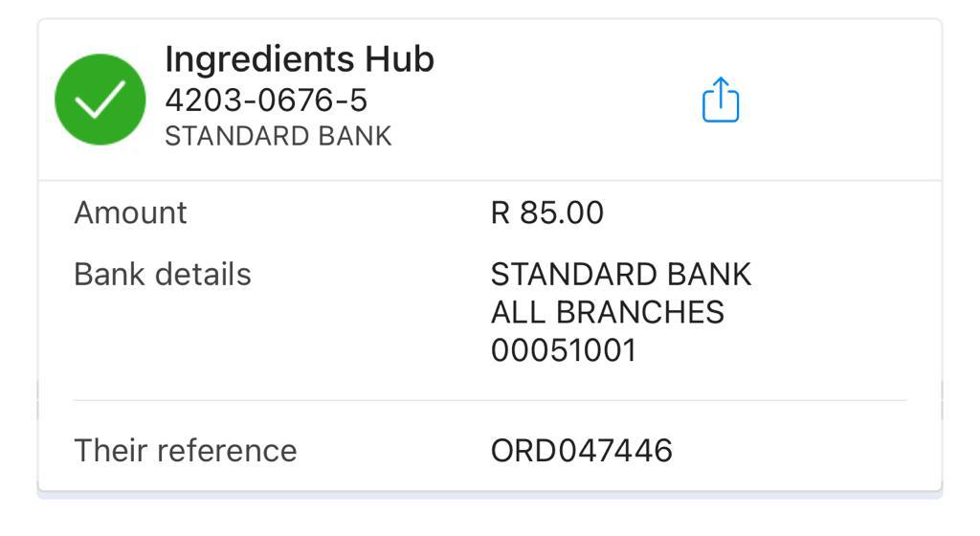Click the word BRANCHES in bank details
The width and height of the screenshot is (980, 536).
pyautogui.click(x=640, y=312)
